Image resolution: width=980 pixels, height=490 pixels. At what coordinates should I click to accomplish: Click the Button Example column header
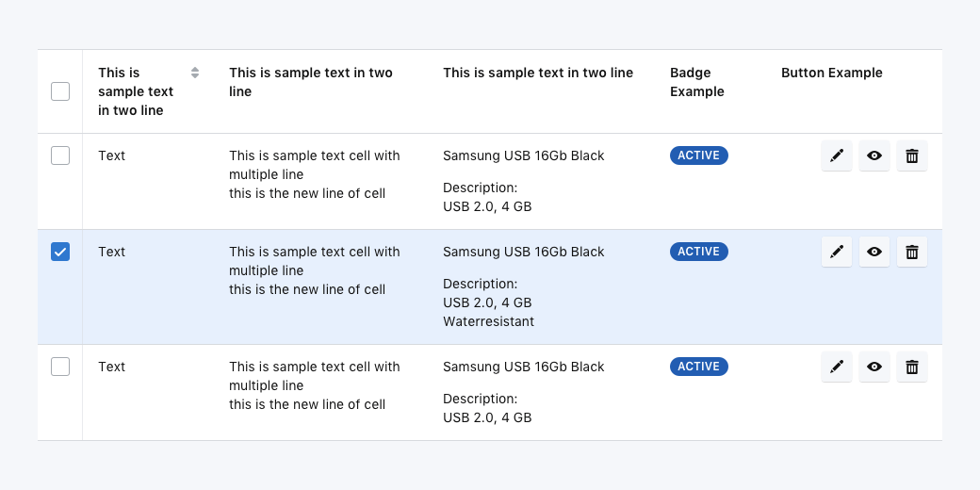(831, 73)
